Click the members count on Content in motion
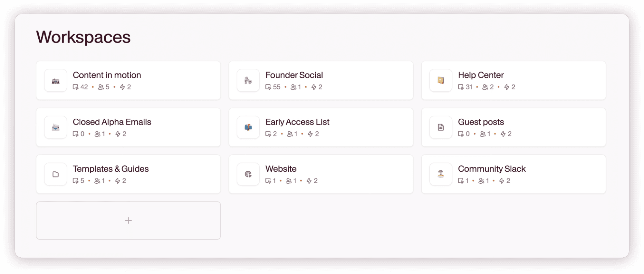Screen dimensions: 644x274 tap(104, 87)
